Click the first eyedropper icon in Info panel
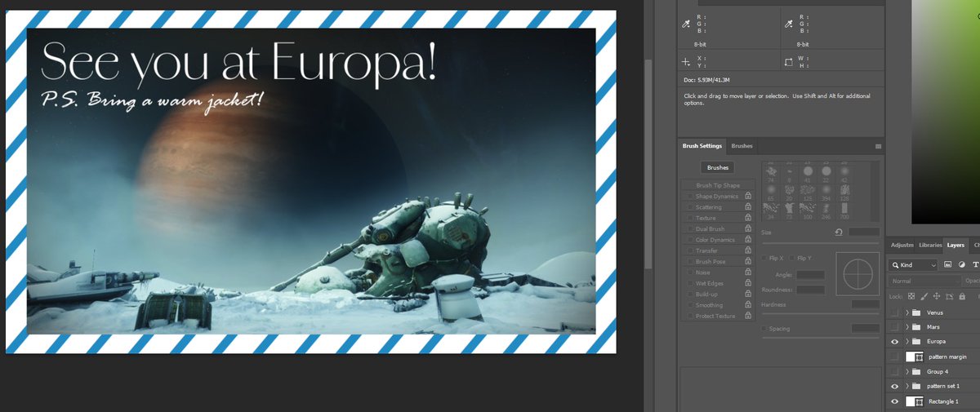Screen dimensions: 980x412 point(686,25)
